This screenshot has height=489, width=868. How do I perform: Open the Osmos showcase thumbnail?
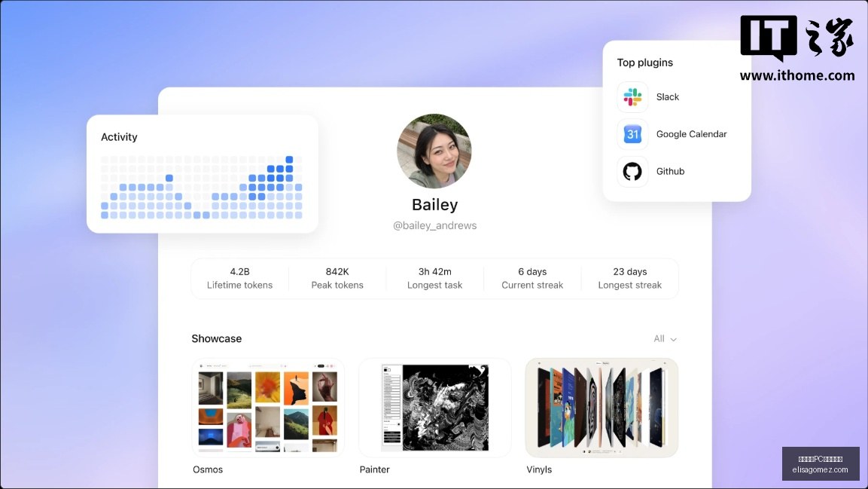coord(268,408)
